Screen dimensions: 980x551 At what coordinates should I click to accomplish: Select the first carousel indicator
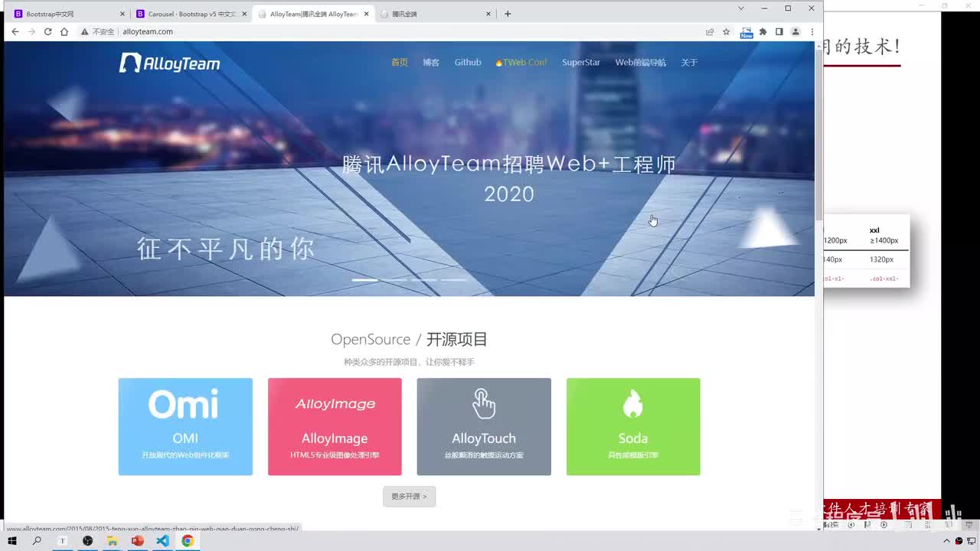364,280
